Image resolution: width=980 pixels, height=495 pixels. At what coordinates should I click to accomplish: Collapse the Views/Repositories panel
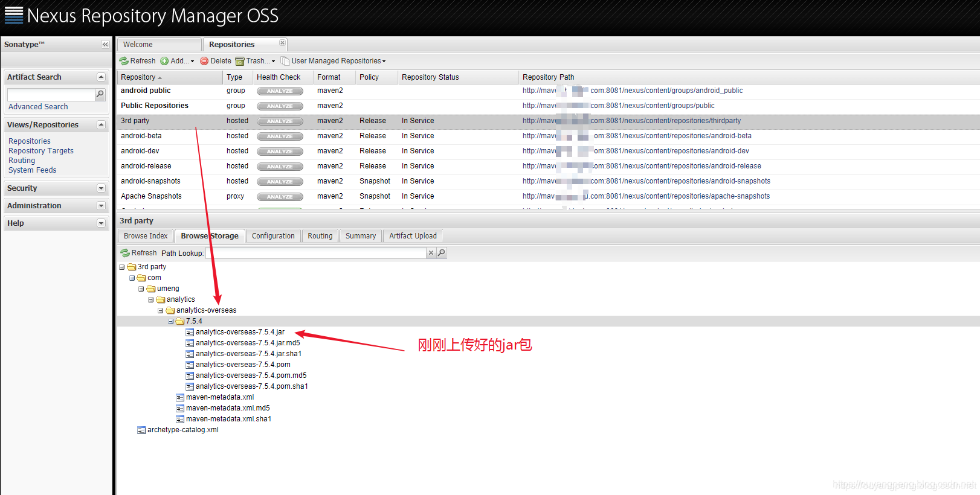click(x=101, y=125)
